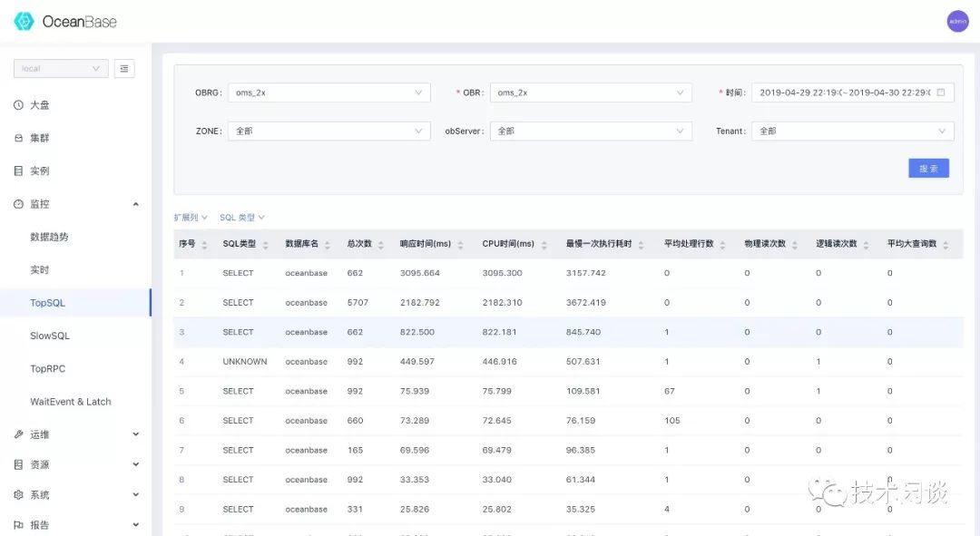The height and width of the screenshot is (536, 980).
Task: Click the total count value 5707
Action: 358,302
